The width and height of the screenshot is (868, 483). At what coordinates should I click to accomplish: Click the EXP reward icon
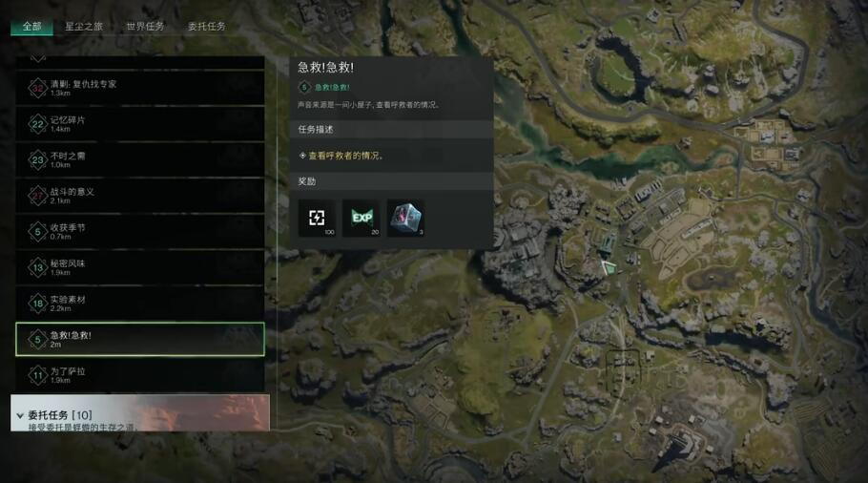click(x=362, y=219)
